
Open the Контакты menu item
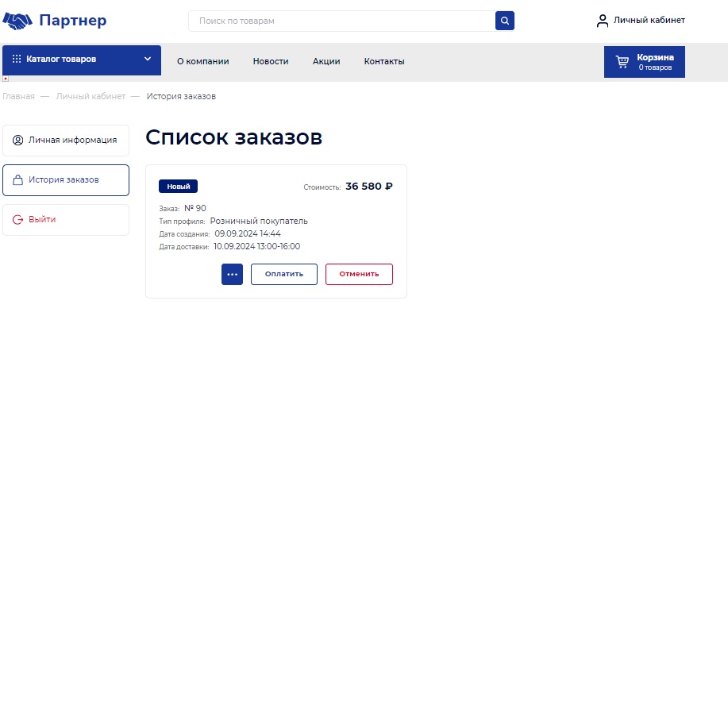(x=384, y=61)
